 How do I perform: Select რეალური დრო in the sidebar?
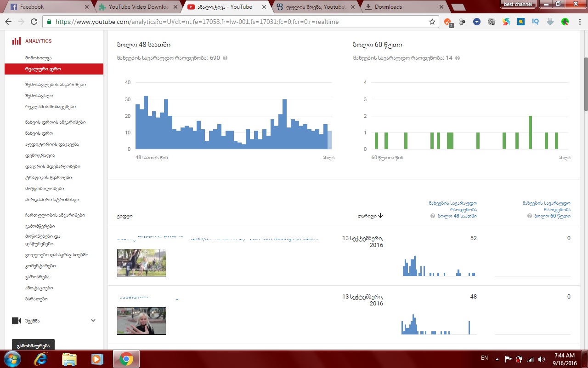[x=54, y=69]
